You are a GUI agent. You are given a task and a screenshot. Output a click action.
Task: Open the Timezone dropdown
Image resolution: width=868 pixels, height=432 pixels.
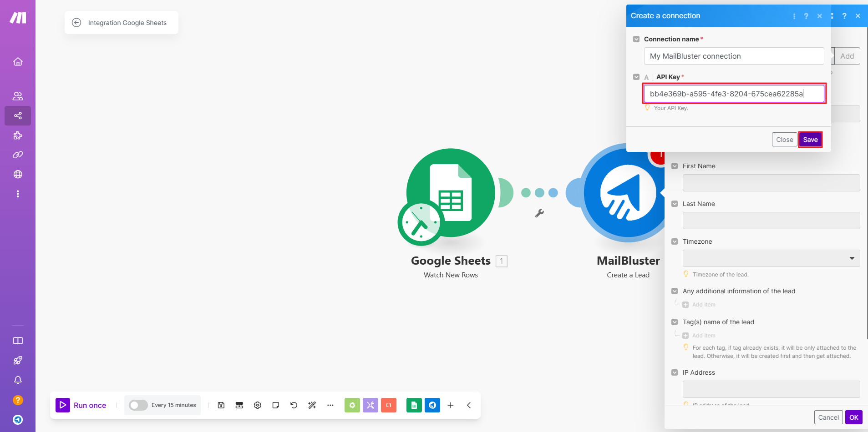point(771,258)
